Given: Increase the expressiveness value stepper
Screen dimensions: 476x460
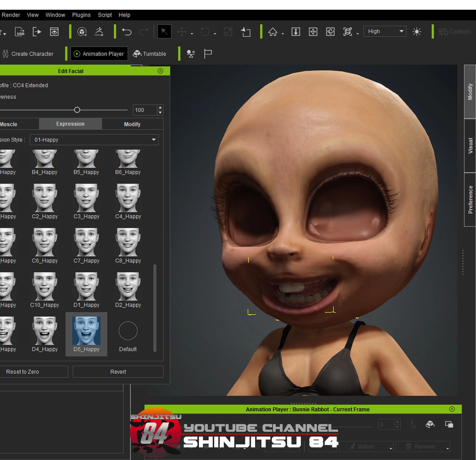Looking at the screenshot, I should (x=160, y=107).
